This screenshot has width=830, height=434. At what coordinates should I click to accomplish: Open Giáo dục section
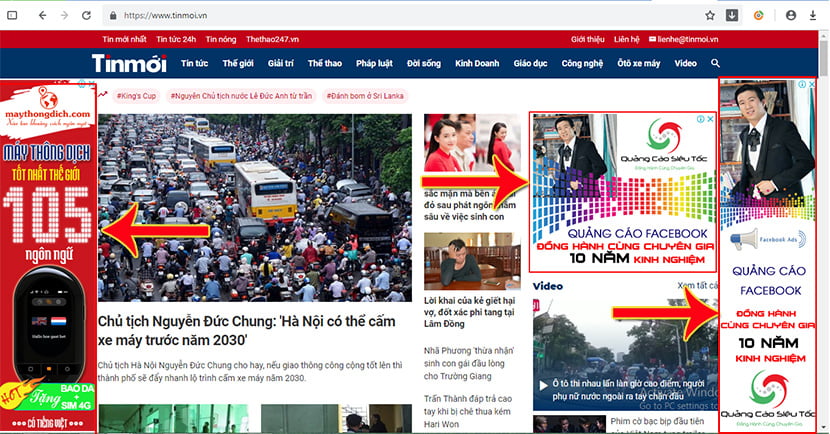(530, 63)
